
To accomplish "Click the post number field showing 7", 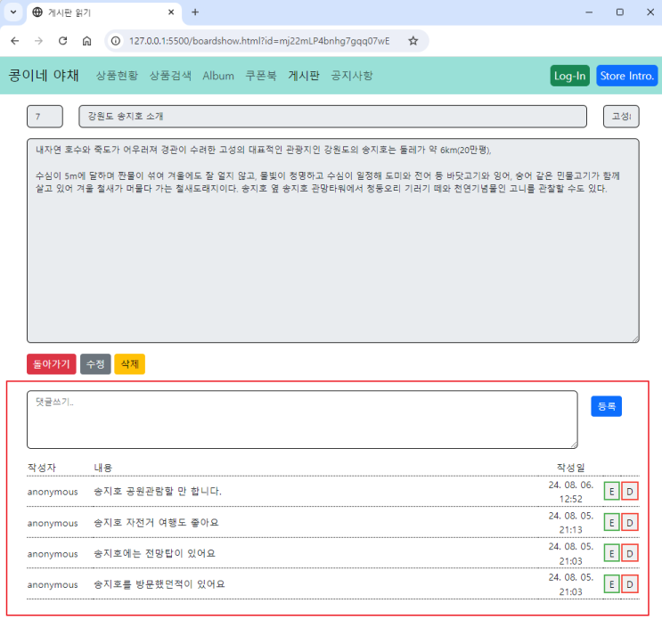I will (x=45, y=117).
